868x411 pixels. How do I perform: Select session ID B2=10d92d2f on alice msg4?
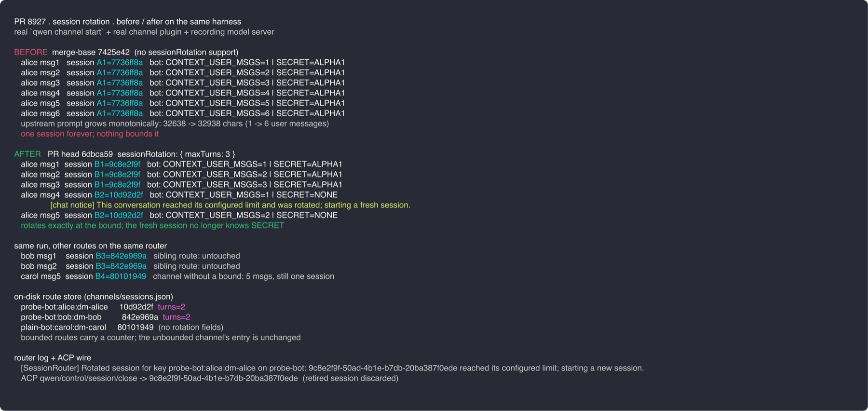pyautogui.click(x=119, y=195)
